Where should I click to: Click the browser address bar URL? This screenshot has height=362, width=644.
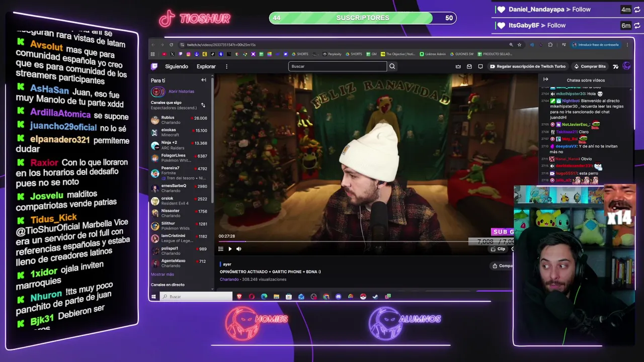point(221,45)
